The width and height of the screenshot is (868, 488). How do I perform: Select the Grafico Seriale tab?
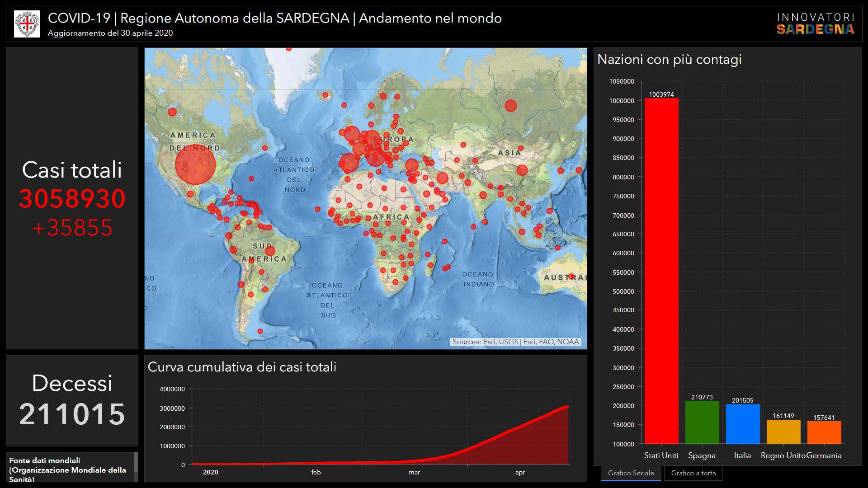point(631,473)
